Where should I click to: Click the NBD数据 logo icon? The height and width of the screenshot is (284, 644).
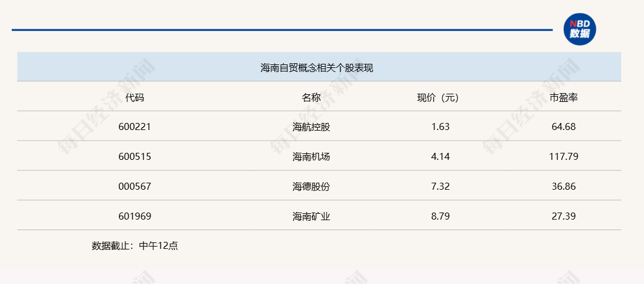tap(579, 29)
